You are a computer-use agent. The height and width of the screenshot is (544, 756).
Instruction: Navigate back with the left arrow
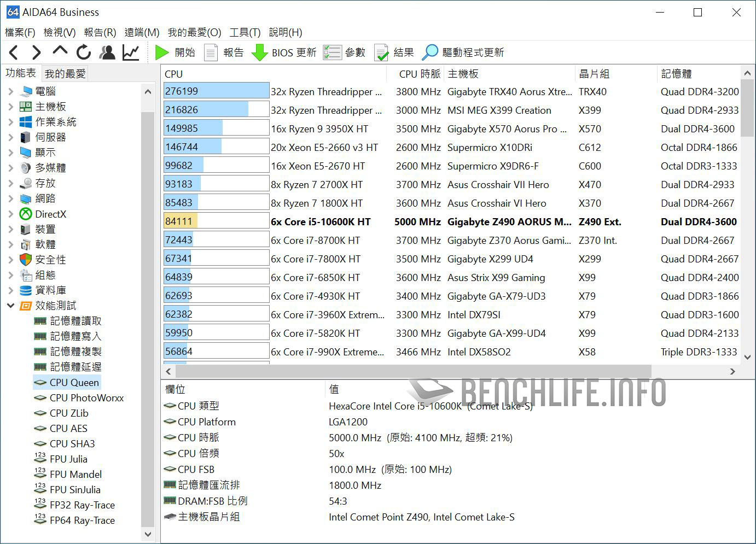(x=14, y=52)
